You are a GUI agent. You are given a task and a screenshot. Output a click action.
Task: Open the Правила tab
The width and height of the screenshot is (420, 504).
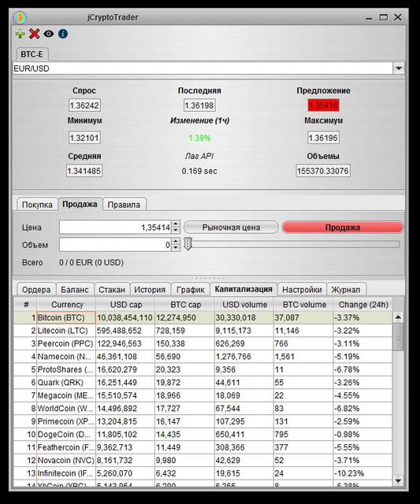coord(125,205)
